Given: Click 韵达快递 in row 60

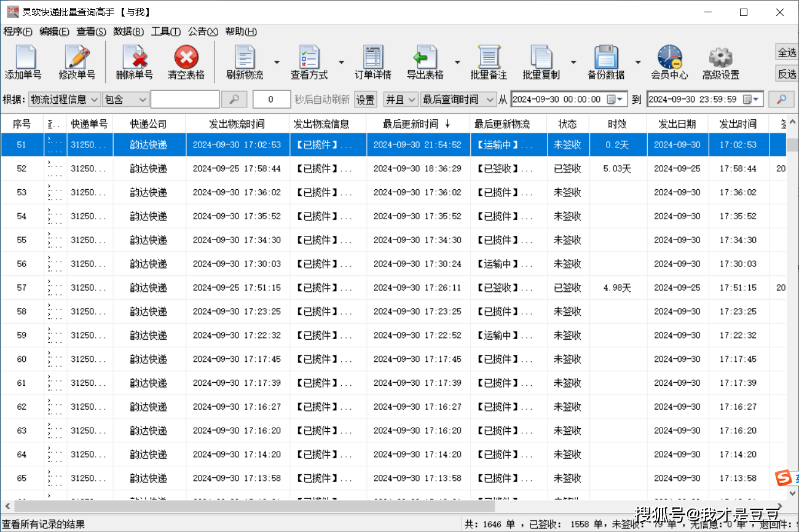Looking at the screenshot, I should coord(149,359).
